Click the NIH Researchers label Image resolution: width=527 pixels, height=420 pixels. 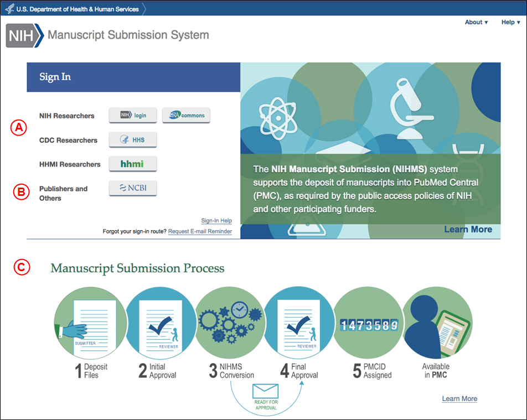pyautogui.click(x=66, y=116)
